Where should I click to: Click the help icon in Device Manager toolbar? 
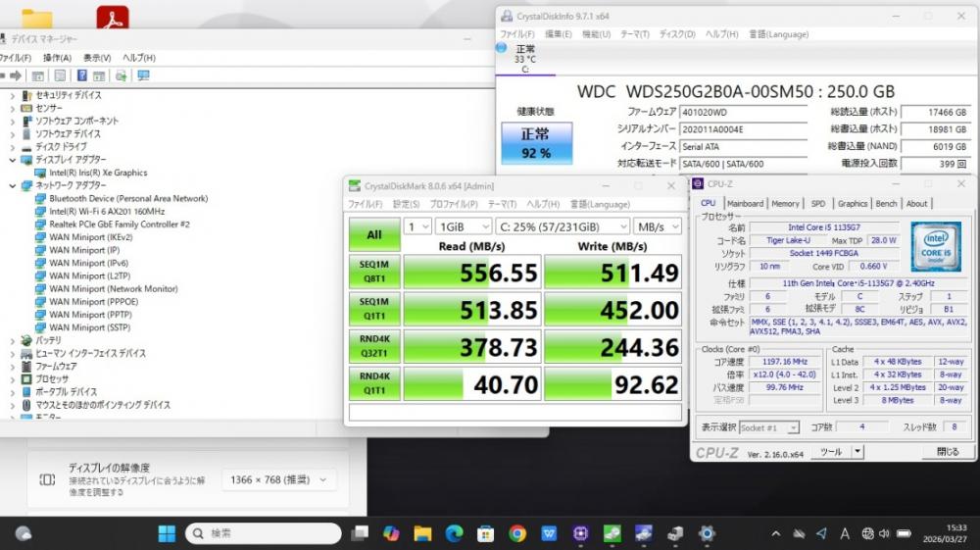tap(82, 75)
